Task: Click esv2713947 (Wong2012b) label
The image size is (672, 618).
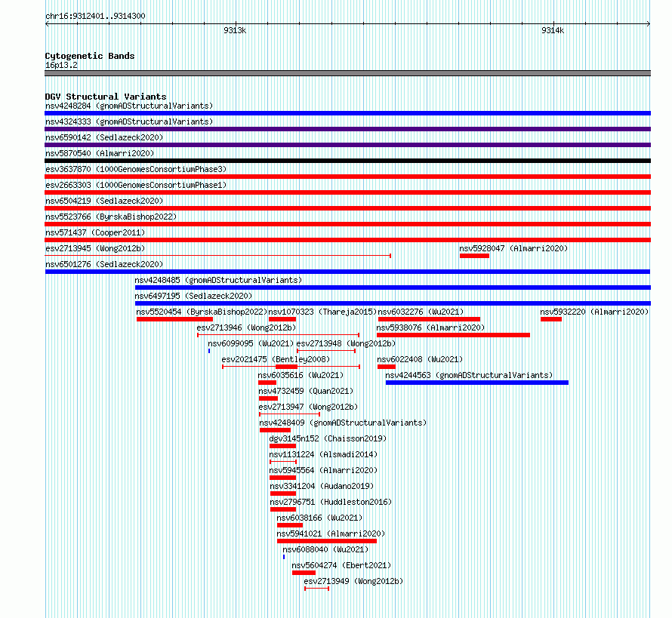Action: pos(308,407)
